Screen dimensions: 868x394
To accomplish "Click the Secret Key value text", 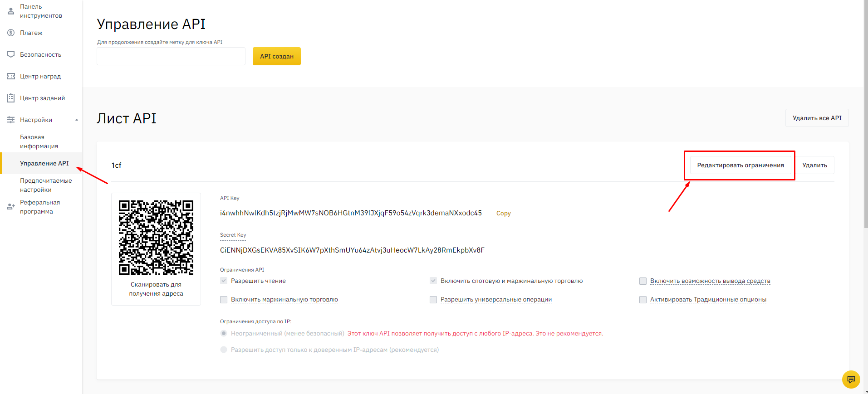I will (352, 250).
